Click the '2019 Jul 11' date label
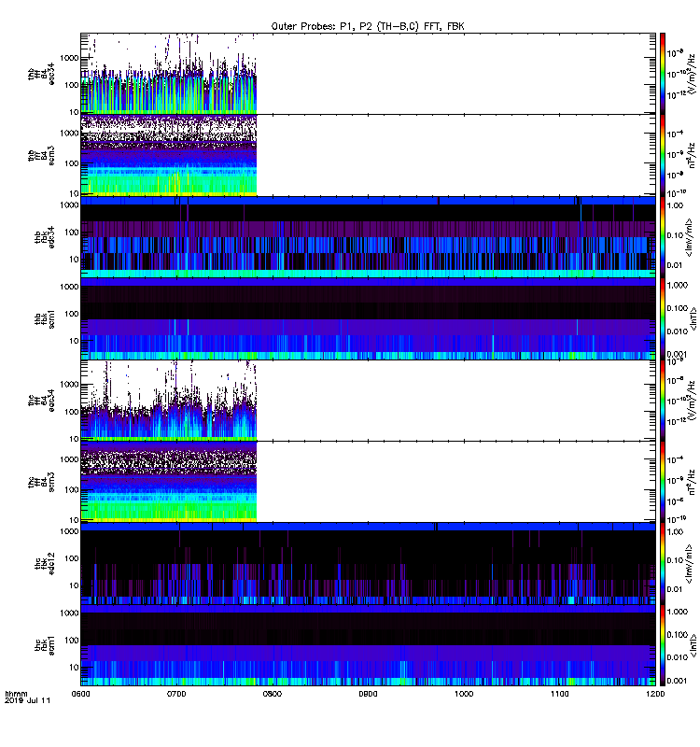The height and width of the screenshot is (747, 700). point(27,700)
